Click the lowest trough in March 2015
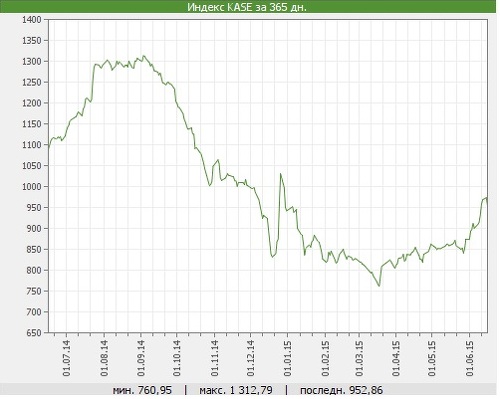 pyautogui.click(x=379, y=285)
